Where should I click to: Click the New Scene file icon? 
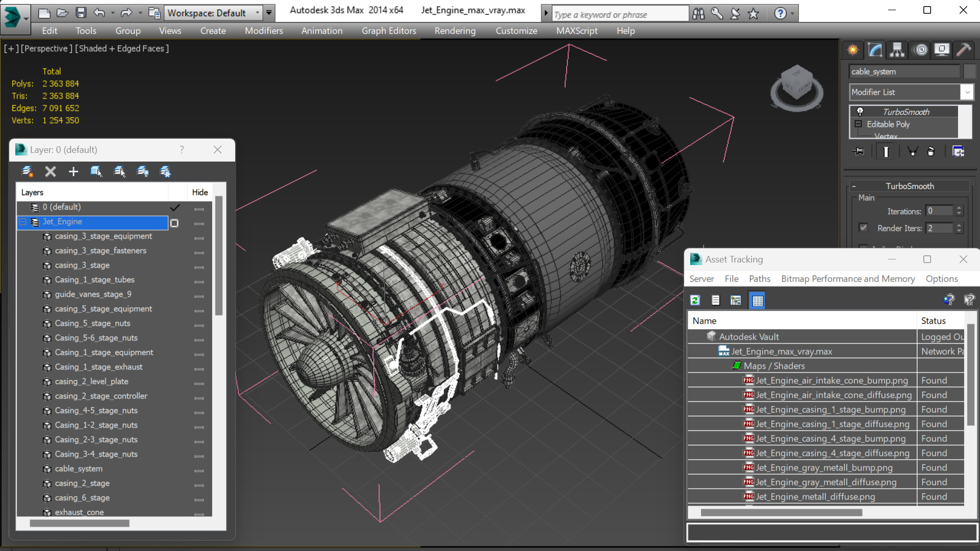[x=44, y=13]
